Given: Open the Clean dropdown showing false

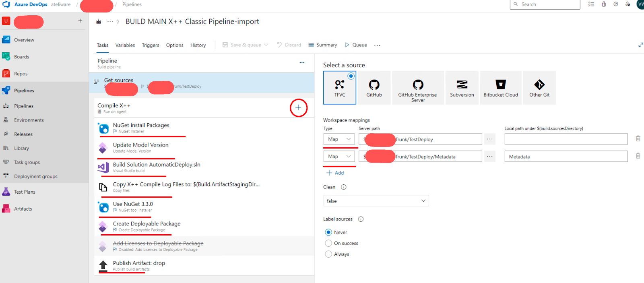Looking at the screenshot, I should point(376,201).
